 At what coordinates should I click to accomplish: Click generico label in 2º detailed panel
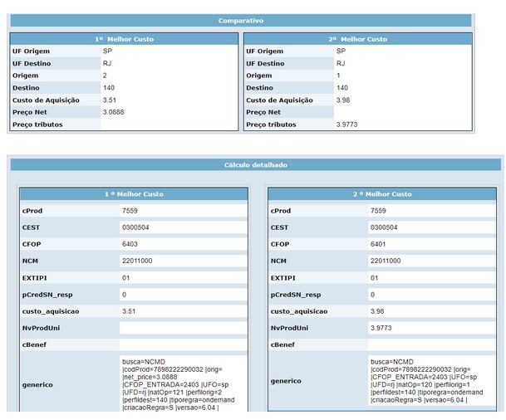[286, 381]
